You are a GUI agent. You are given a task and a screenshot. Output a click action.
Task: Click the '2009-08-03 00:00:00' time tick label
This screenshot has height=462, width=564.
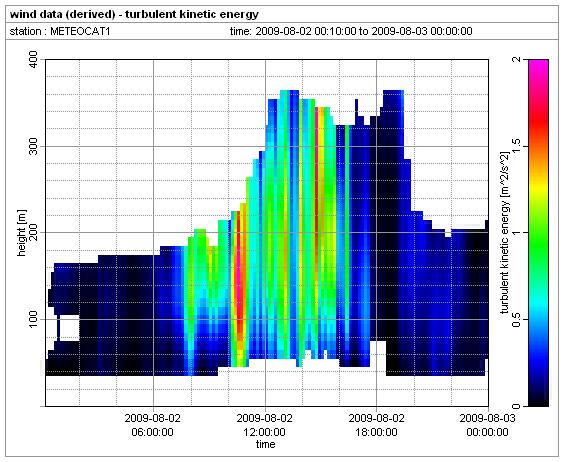coord(487,425)
